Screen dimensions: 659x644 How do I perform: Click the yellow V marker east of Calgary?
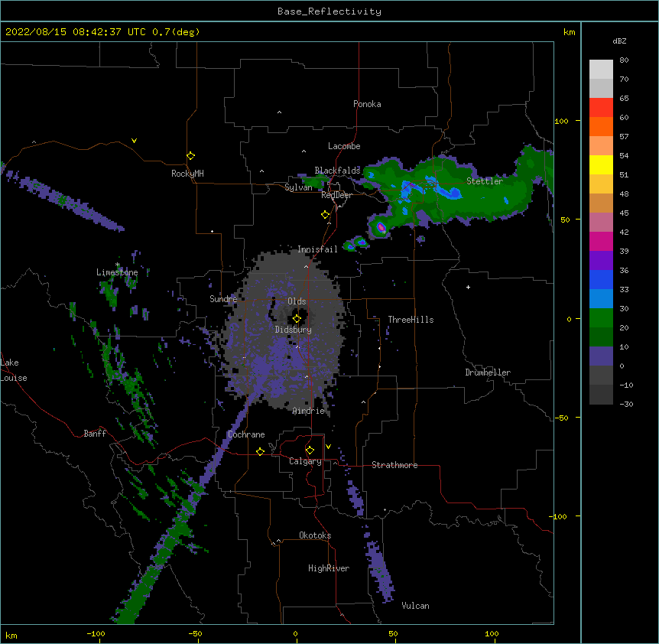click(x=328, y=447)
